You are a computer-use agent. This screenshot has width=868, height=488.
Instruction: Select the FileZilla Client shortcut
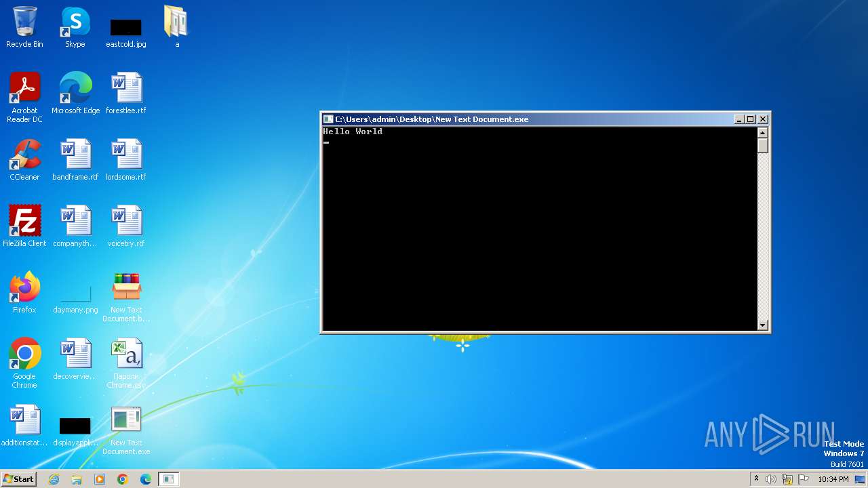pyautogui.click(x=24, y=226)
